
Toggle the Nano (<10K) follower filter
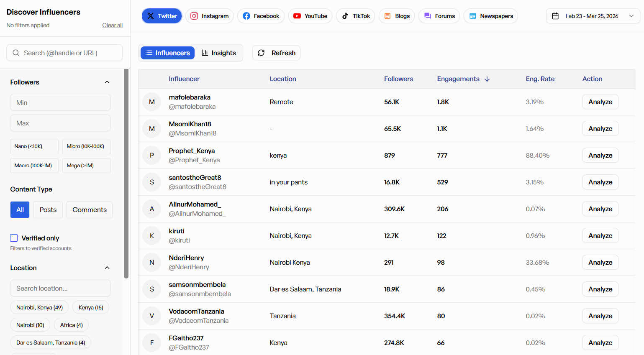coord(34,146)
